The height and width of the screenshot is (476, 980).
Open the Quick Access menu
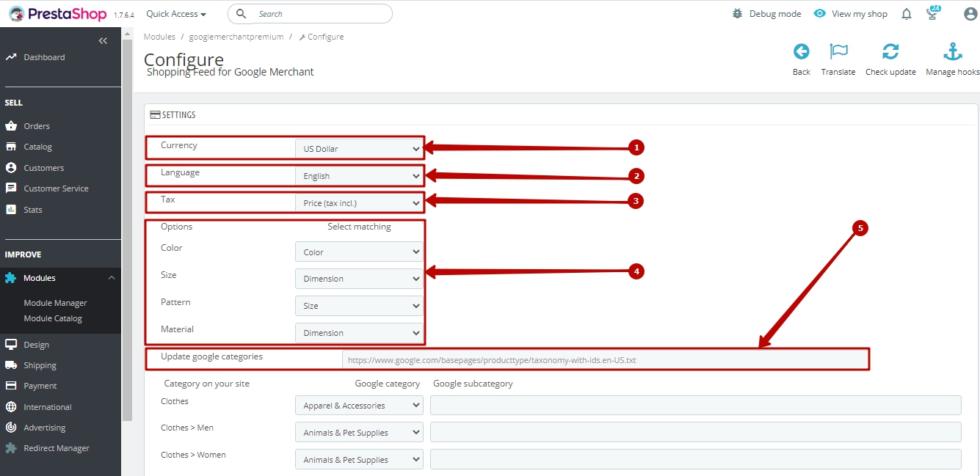176,14
